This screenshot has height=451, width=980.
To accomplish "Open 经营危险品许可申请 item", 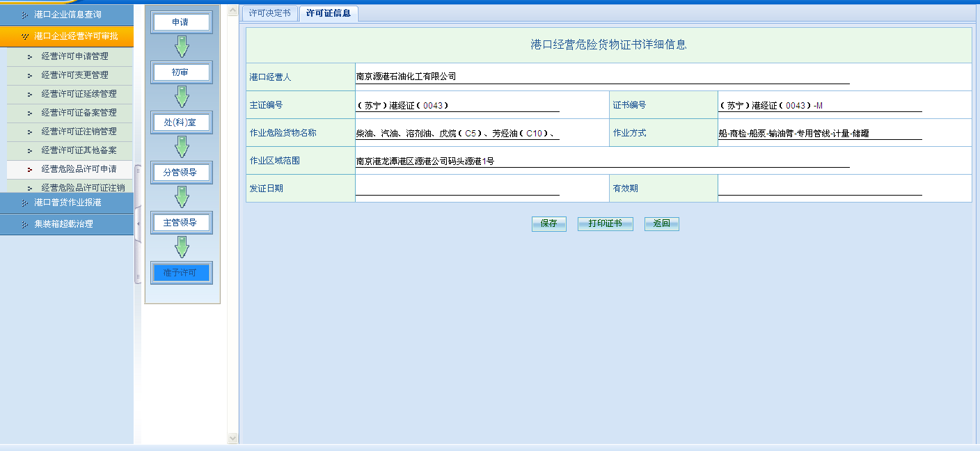I will click(x=79, y=169).
